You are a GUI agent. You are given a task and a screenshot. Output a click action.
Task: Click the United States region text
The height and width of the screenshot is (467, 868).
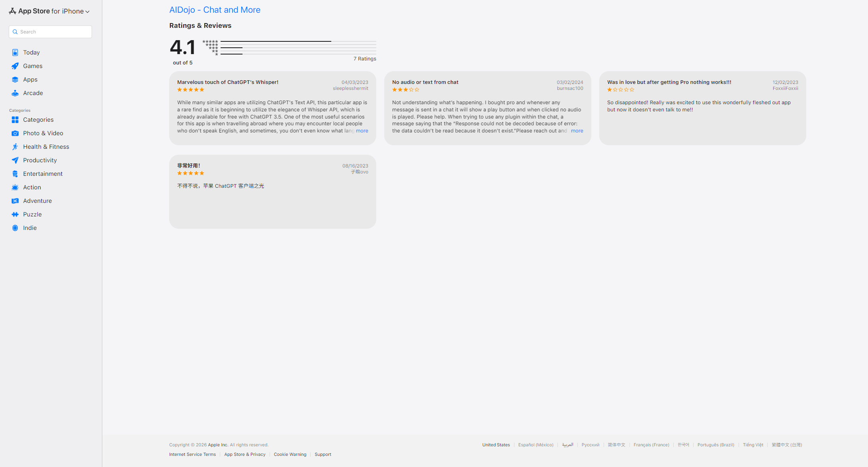click(x=496, y=445)
